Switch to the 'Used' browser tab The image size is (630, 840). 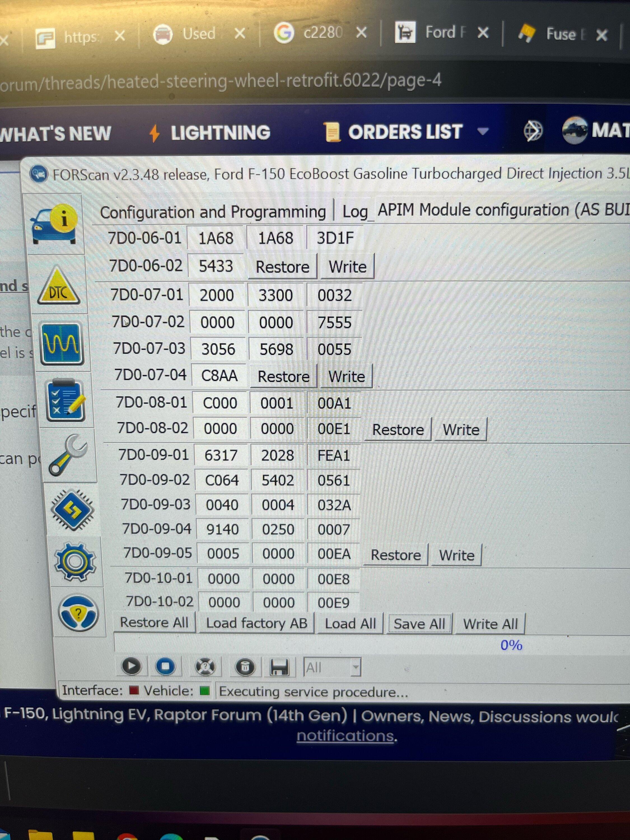[199, 34]
